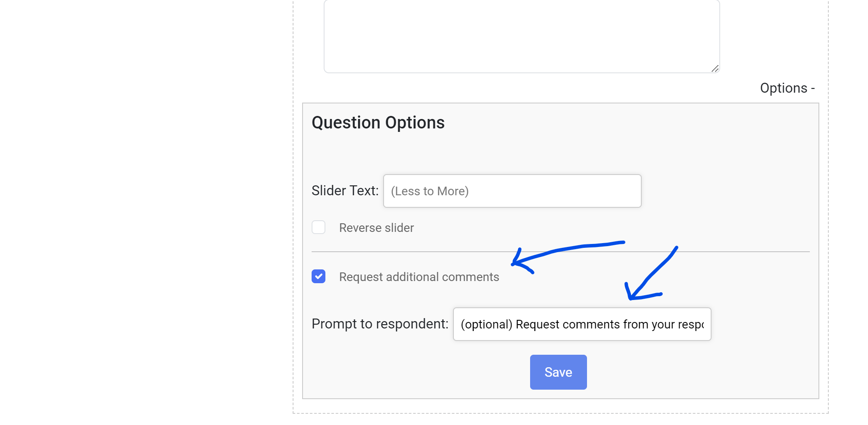Viewport: 868px width, 425px height.
Task: Uncheck the Request additional comments checkbox
Action: [x=318, y=277]
